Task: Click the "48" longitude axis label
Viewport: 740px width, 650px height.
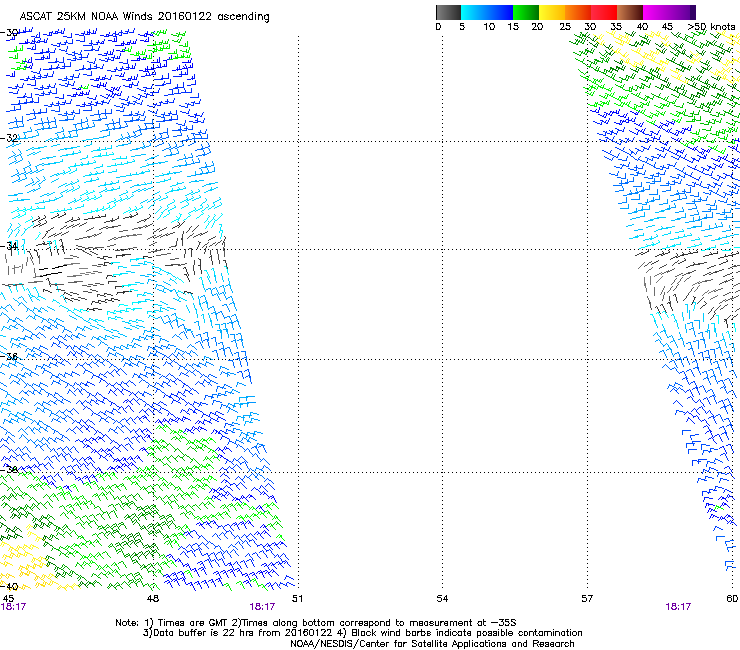Action: coord(152,599)
